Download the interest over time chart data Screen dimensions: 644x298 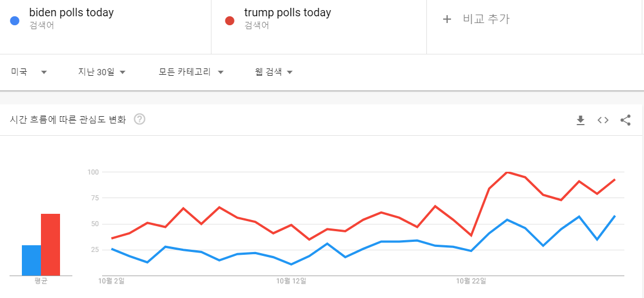tap(581, 120)
